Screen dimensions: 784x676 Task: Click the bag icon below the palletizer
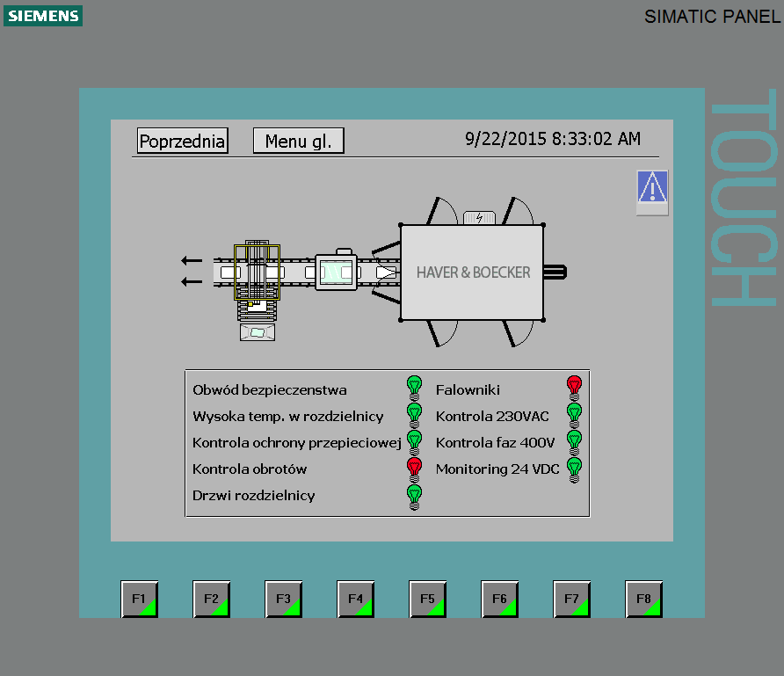point(258,332)
